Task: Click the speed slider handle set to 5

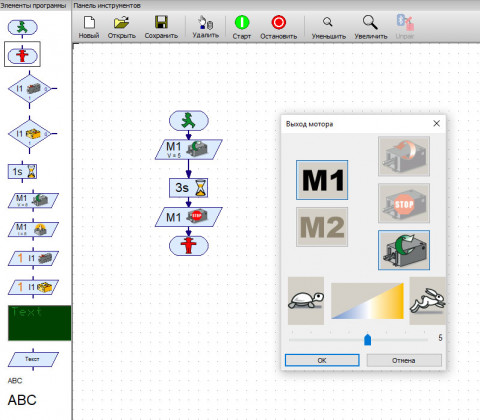Action: [367, 340]
